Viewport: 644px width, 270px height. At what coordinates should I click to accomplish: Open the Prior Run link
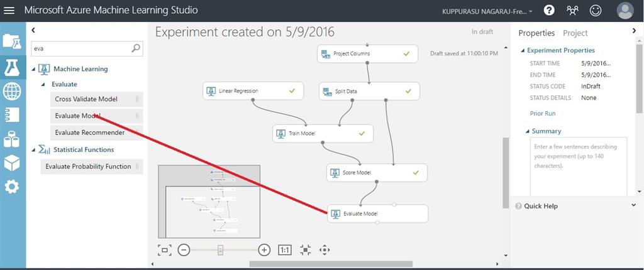coord(543,114)
